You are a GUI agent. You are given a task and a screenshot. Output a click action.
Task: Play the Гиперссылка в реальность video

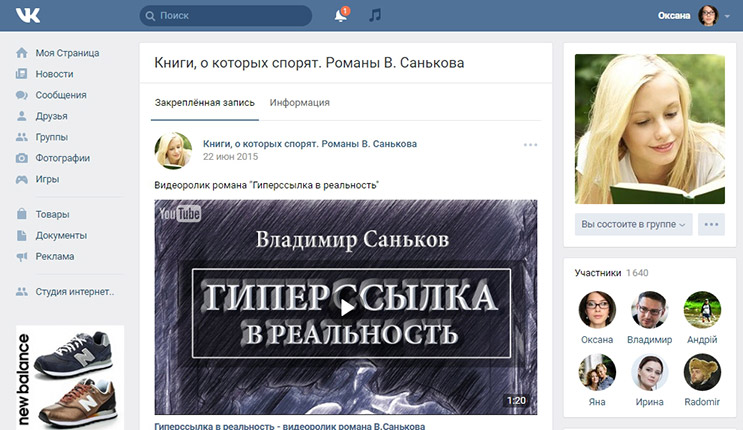345,307
